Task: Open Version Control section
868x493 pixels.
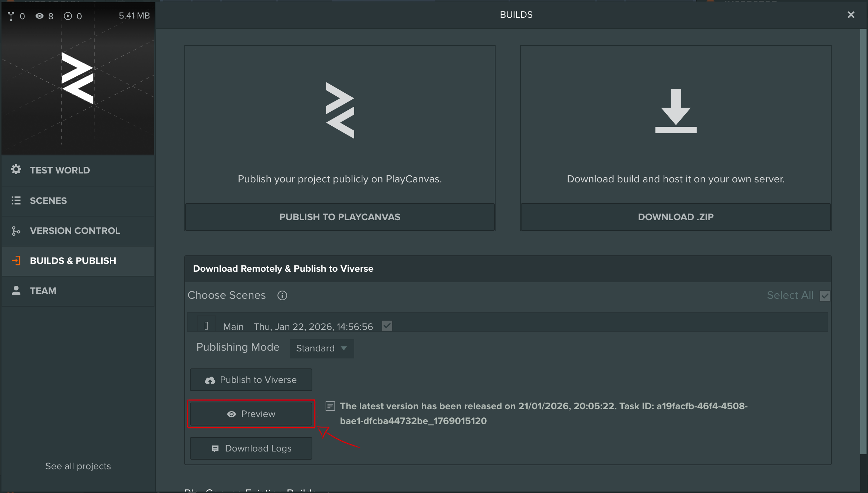Action: tap(75, 231)
